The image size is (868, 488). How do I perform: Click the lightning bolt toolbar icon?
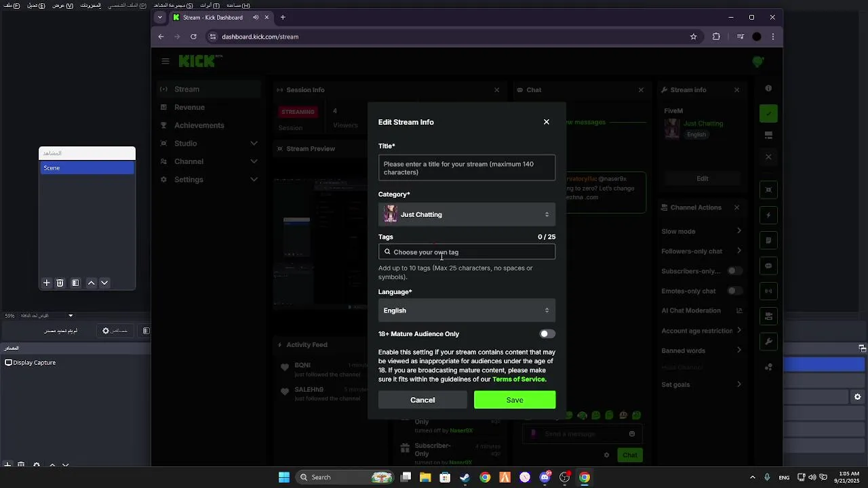768,216
